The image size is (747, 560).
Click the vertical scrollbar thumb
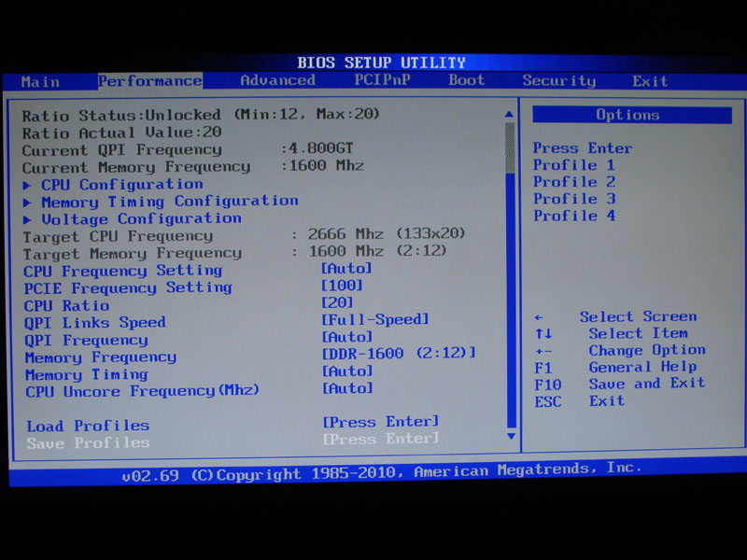510,147
